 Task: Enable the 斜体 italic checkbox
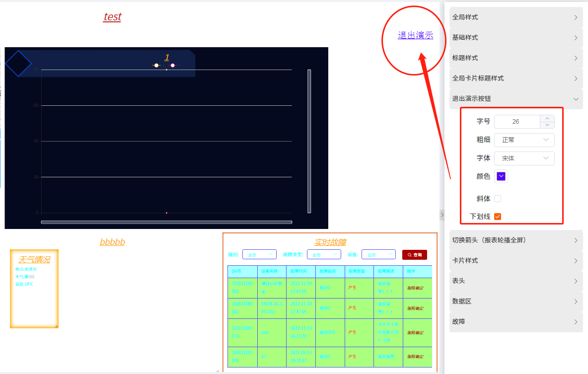(x=498, y=199)
